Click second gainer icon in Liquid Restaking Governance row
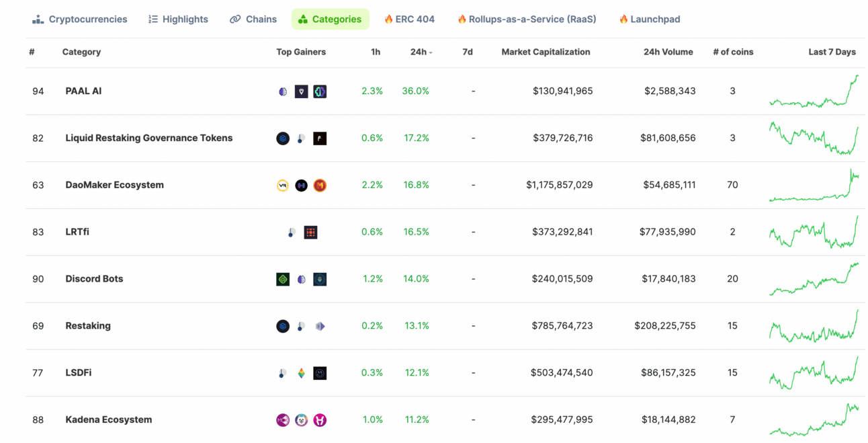 (301, 138)
